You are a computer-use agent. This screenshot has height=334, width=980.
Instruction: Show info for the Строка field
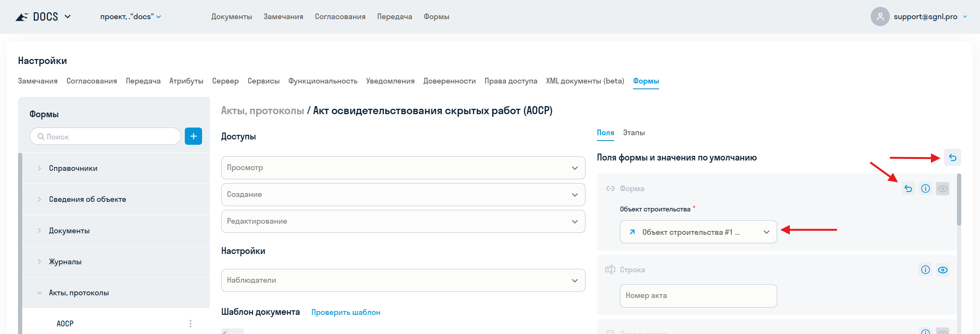tap(926, 270)
